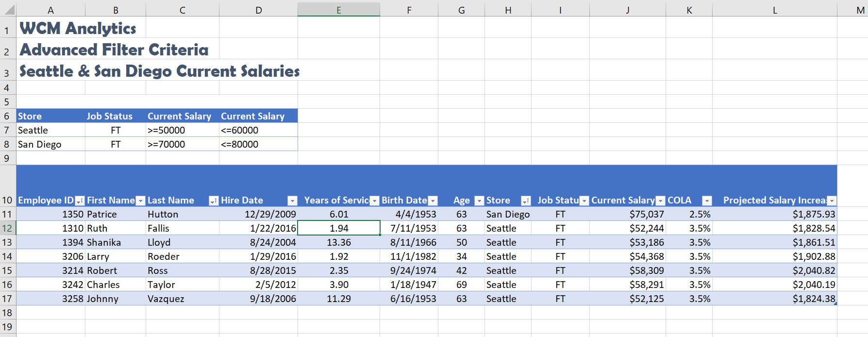The image size is (868, 337).
Task: Select the <=80000 criteria cell
Action: coord(258,144)
